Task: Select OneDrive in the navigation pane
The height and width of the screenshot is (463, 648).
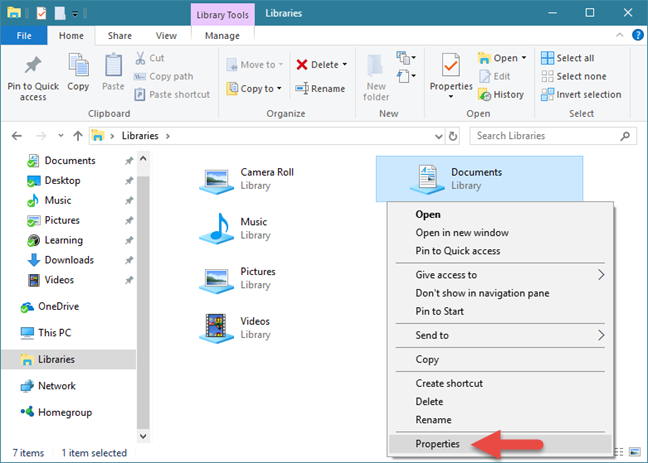Action: point(50,307)
